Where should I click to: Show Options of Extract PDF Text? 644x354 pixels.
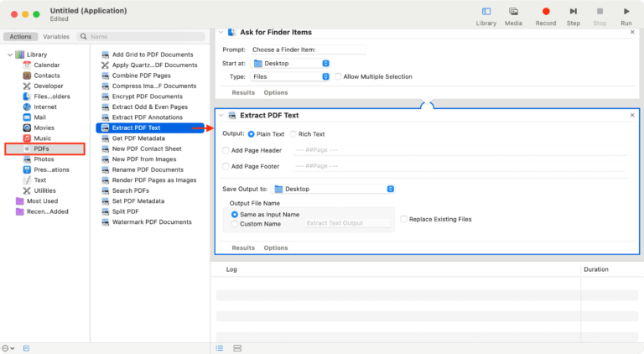276,247
